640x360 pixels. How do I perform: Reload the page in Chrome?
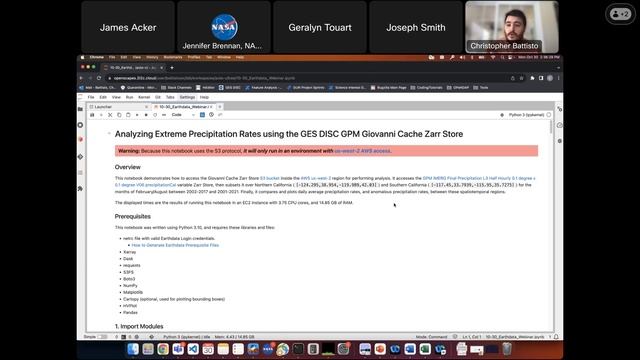coord(99,78)
